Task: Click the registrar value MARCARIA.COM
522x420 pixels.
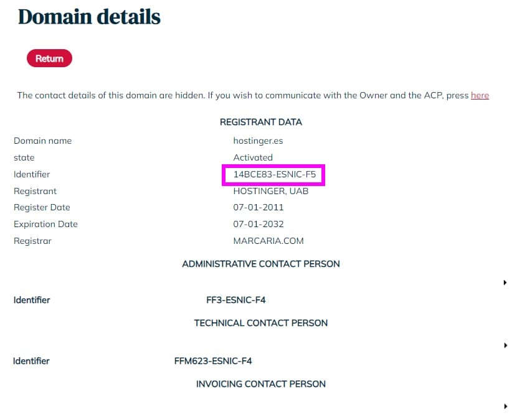Action: pos(268,241)
